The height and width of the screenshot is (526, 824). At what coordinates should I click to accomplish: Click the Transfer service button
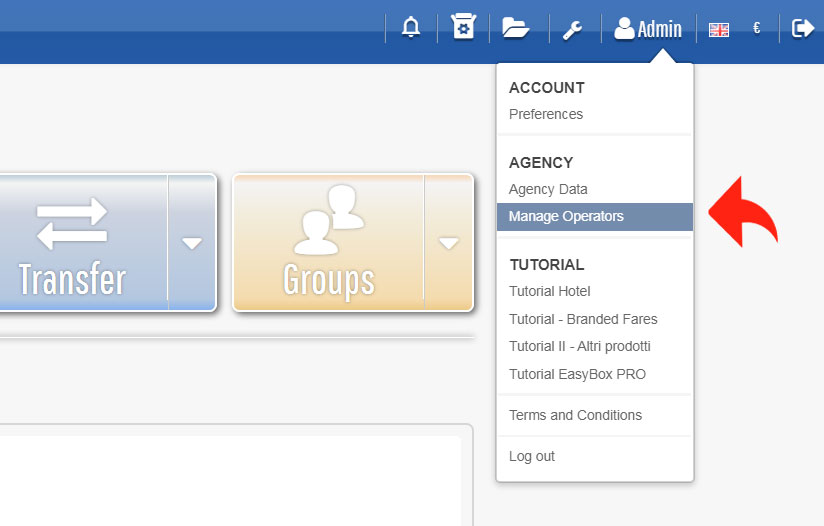coord(73,243)
